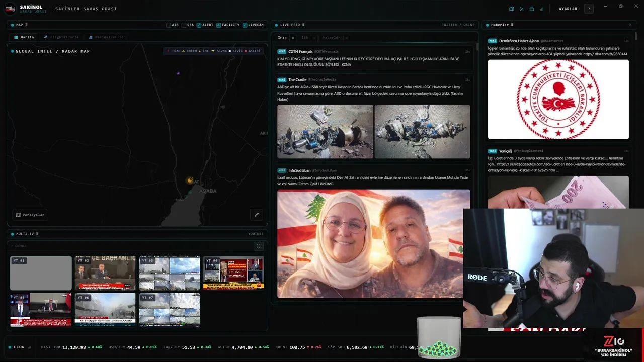
Task: Click the bar chart icon in header
Action: 542,9
